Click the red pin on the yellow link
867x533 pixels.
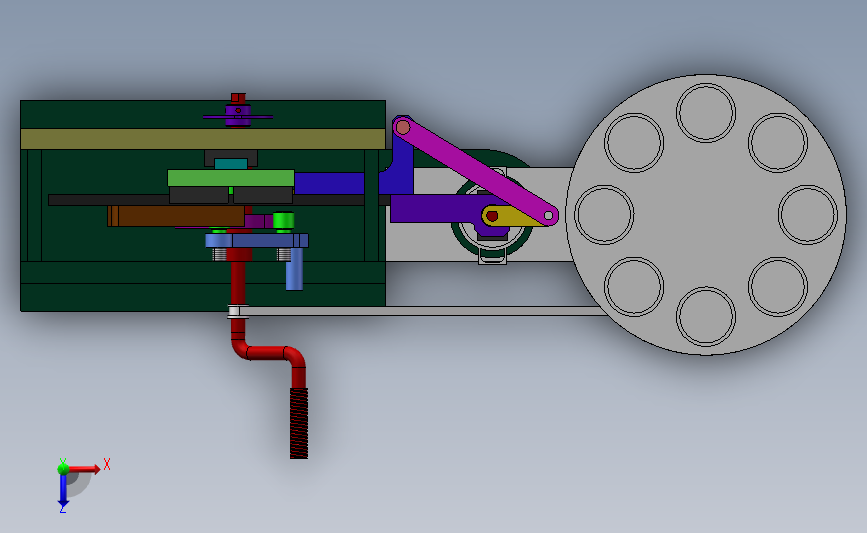(x=492, y=216)
